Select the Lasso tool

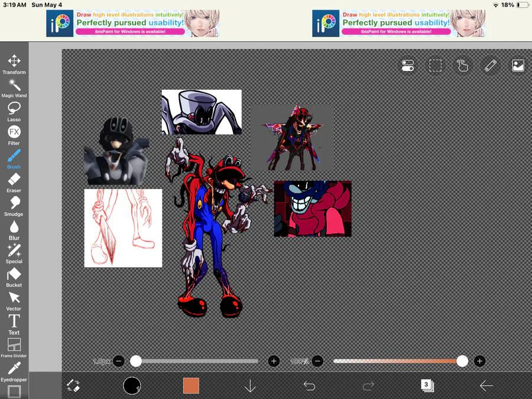(14, 112)
